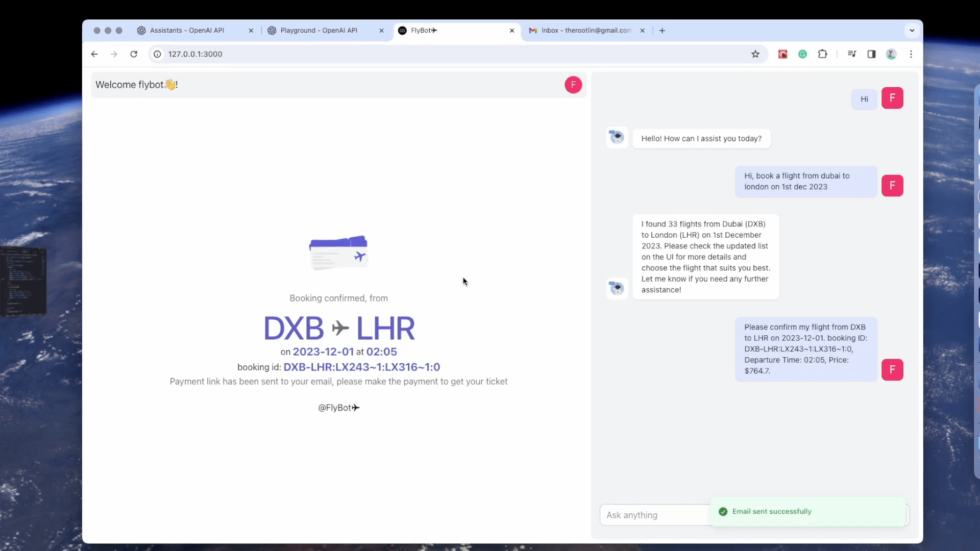
Task: Click the browser back arrow
Action: tap(94, 54)
